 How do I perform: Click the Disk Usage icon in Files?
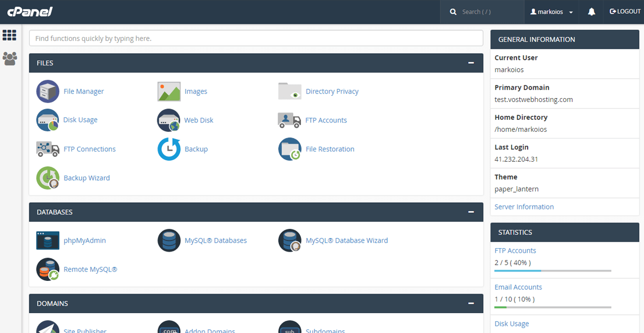[48, 120]
